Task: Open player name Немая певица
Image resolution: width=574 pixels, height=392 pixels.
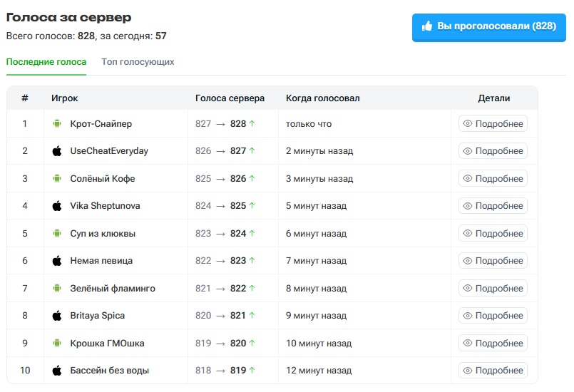Action: coord(101,261)
